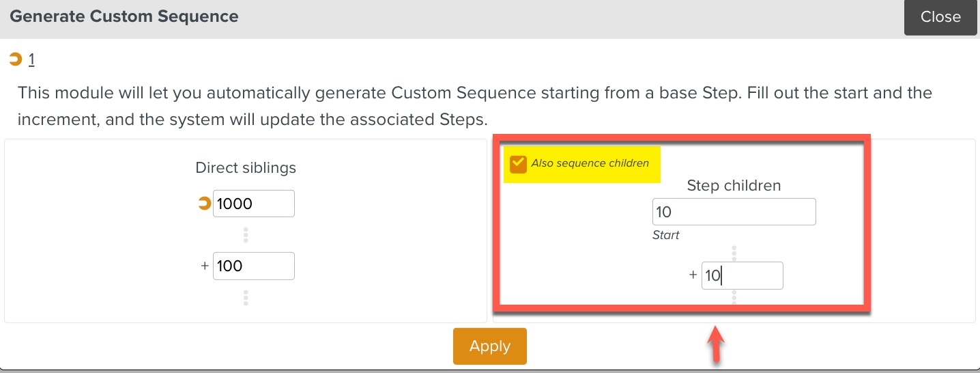Click the "Direct siblings" heading
This screenshot has height=373, width=980.
(246, 168)
